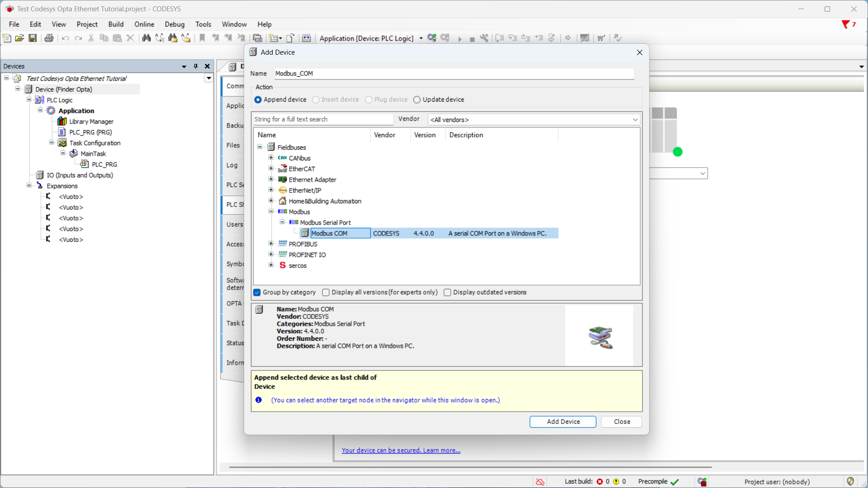Click the Find binoculars toolbar icon
868x488 pixels.
tap(146, 38)
